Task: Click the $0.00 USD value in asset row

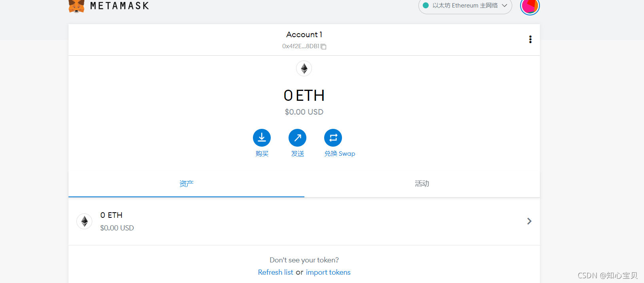Action: 117,228
